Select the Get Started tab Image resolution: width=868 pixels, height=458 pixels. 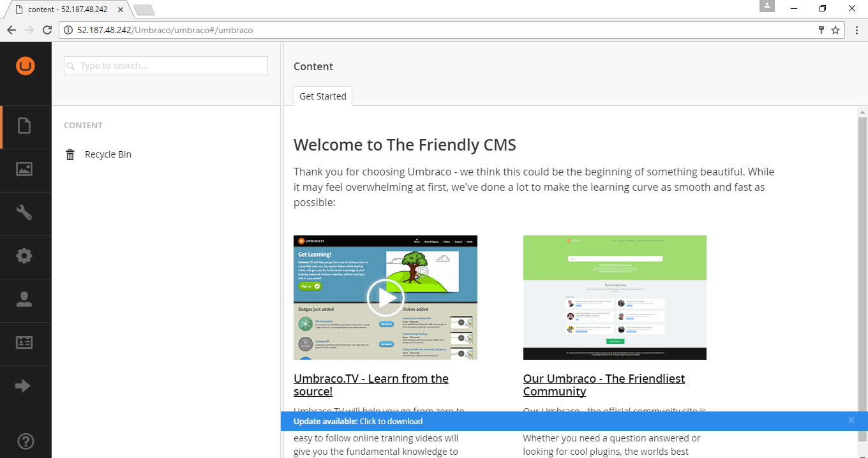322,96
